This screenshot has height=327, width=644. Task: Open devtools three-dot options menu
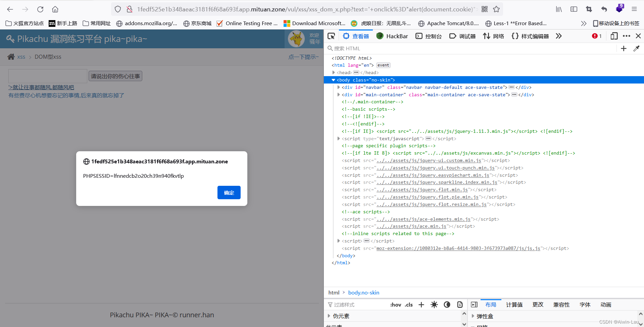pyautogui.click(x=627, y=36)
